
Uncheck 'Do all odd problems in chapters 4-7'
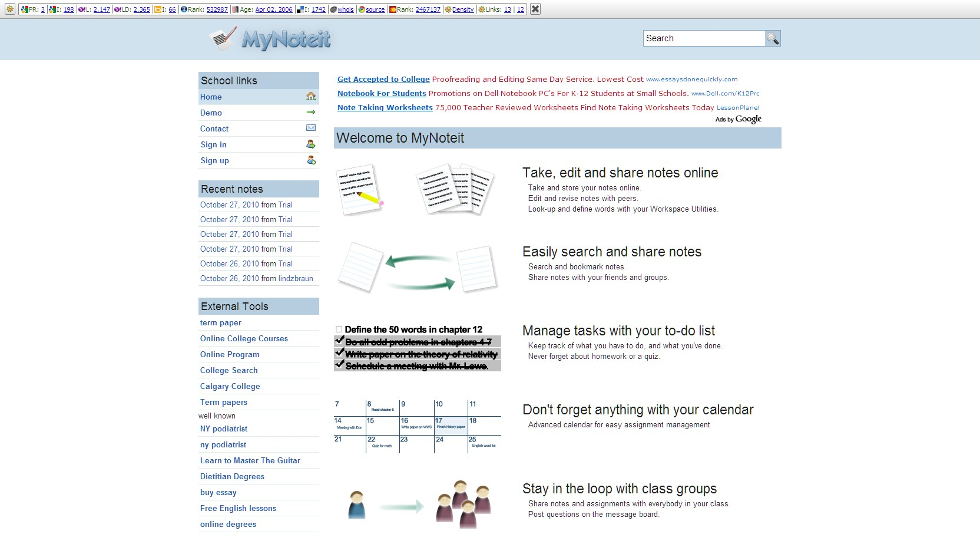[339, 341]
